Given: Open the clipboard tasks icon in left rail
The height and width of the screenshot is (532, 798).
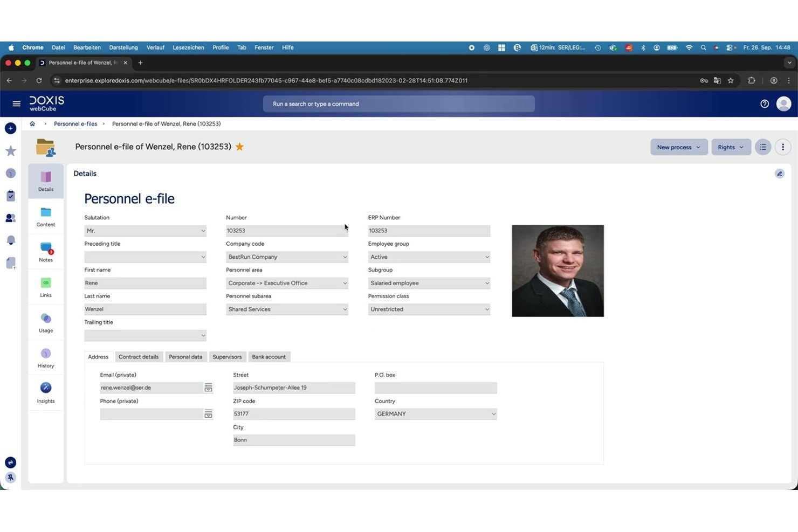Looking at the screenshot, I should coord(10,196).
